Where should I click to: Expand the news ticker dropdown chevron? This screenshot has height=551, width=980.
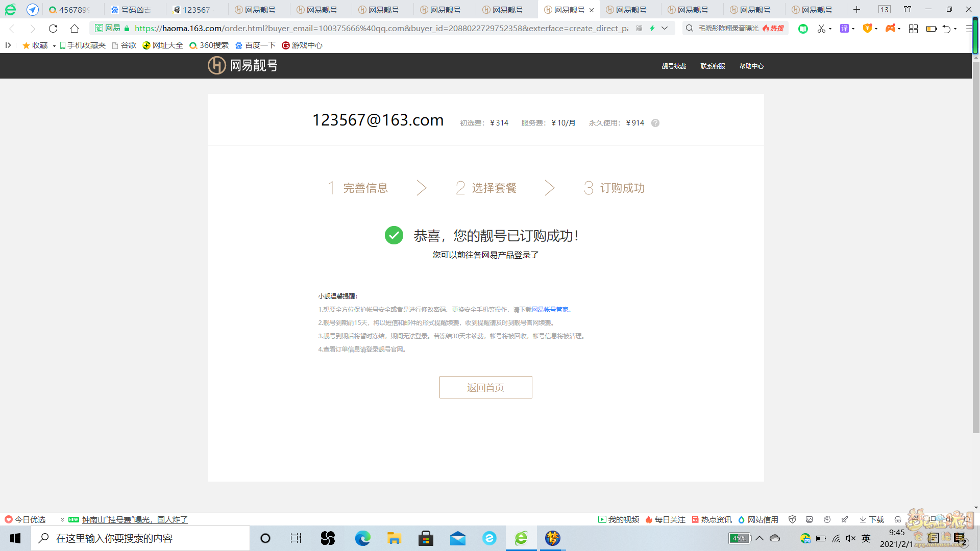[x=62, y=519]
